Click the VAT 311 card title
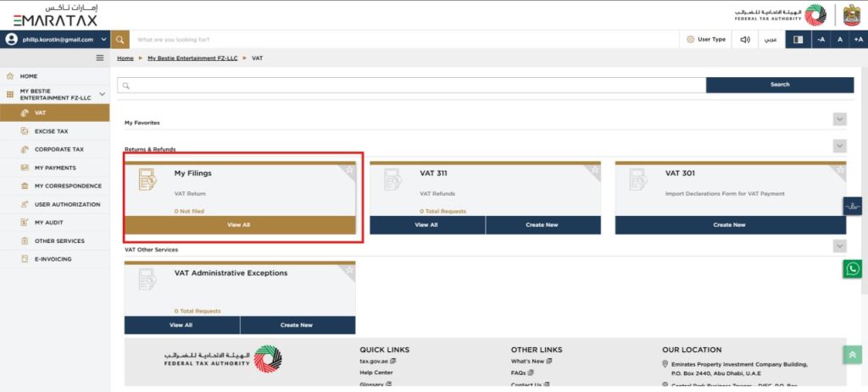Screen dimensions: 868x392 (433, 173)
